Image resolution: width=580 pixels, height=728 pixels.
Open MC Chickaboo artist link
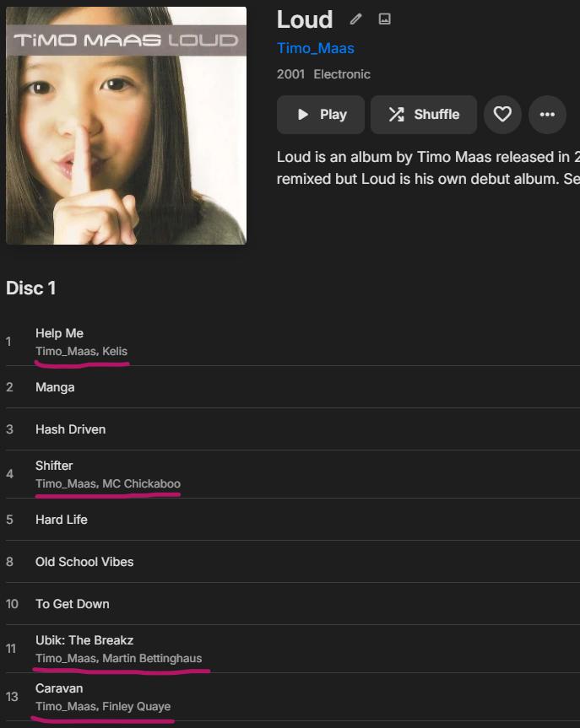pos(141,483)
